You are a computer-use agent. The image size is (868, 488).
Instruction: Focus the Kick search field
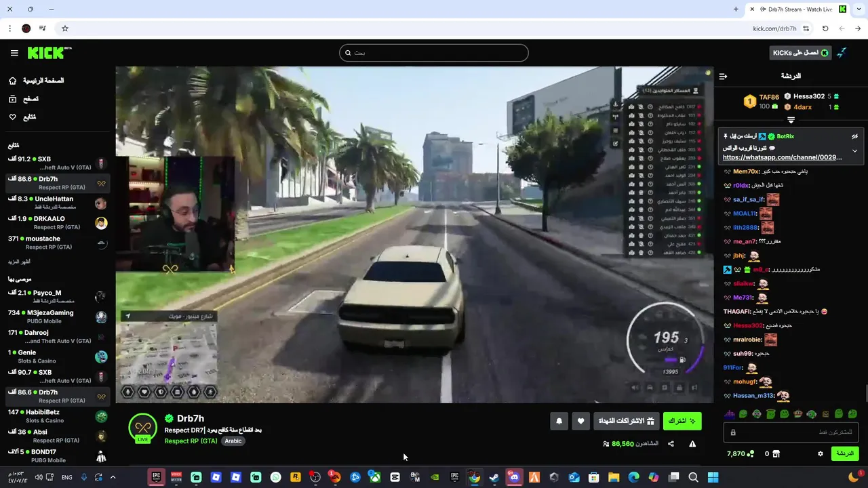(434, 53)
